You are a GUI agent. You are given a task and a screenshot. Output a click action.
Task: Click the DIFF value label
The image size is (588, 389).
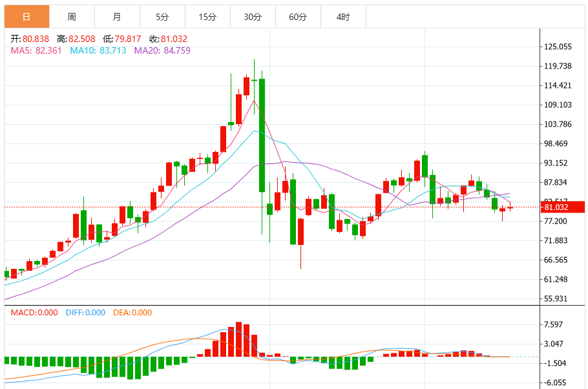[85, 313]
